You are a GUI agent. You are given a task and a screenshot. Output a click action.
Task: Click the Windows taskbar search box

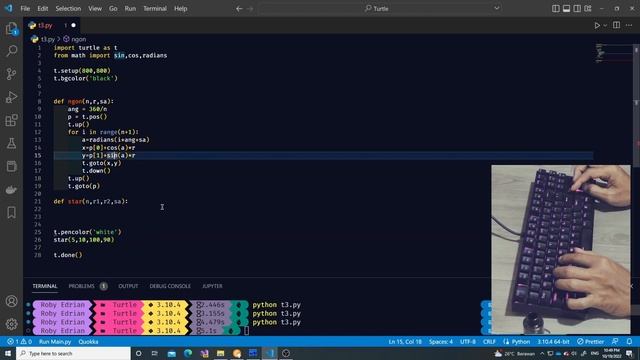(73, 353)
